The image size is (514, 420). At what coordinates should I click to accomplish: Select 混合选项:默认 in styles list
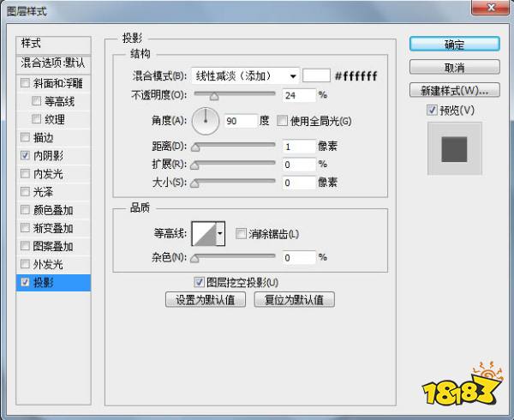pyautogui.click(x=55, y=63)
